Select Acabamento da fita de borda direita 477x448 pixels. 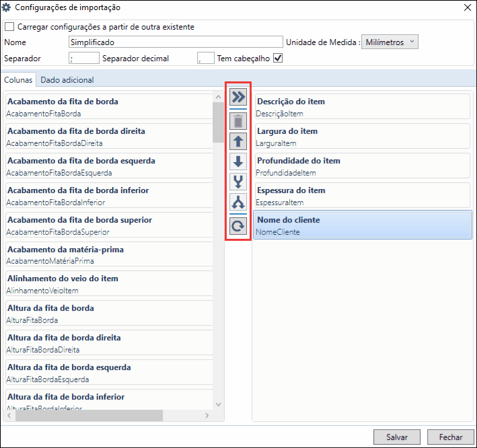[x=109, y=137]
